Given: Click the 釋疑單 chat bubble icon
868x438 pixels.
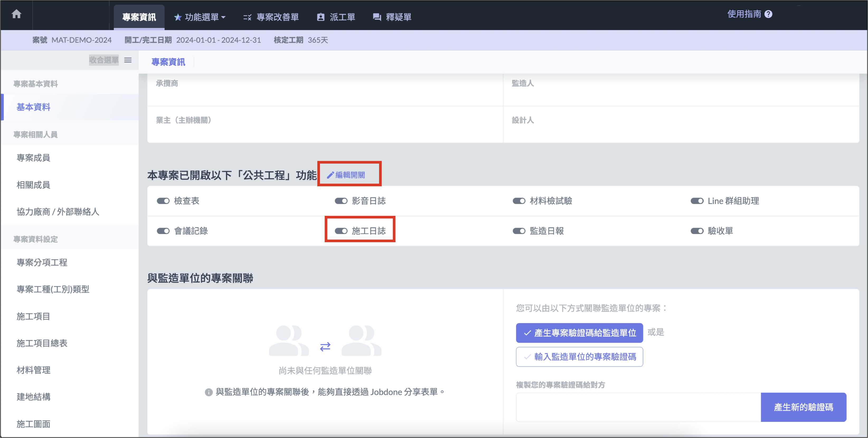Looking at the screenshot, I should point(377,17).
